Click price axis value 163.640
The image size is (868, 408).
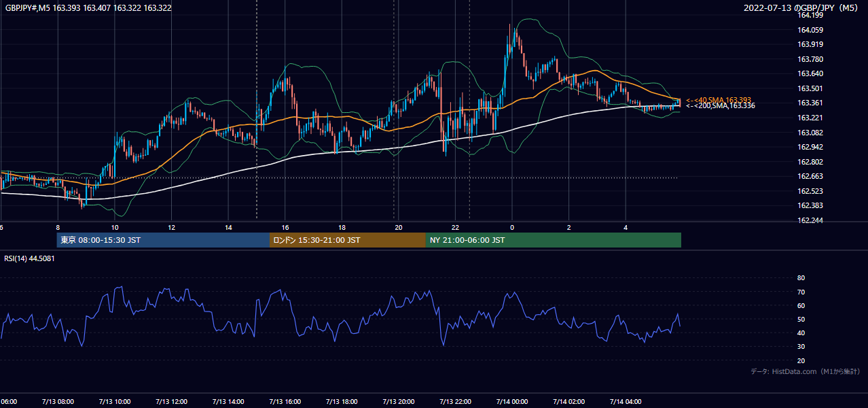tap(810, 73)
